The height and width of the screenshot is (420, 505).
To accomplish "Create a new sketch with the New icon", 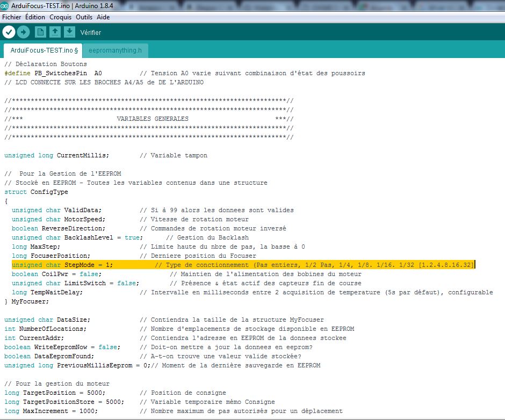I will pyautogui.click(x=40, y=32).
